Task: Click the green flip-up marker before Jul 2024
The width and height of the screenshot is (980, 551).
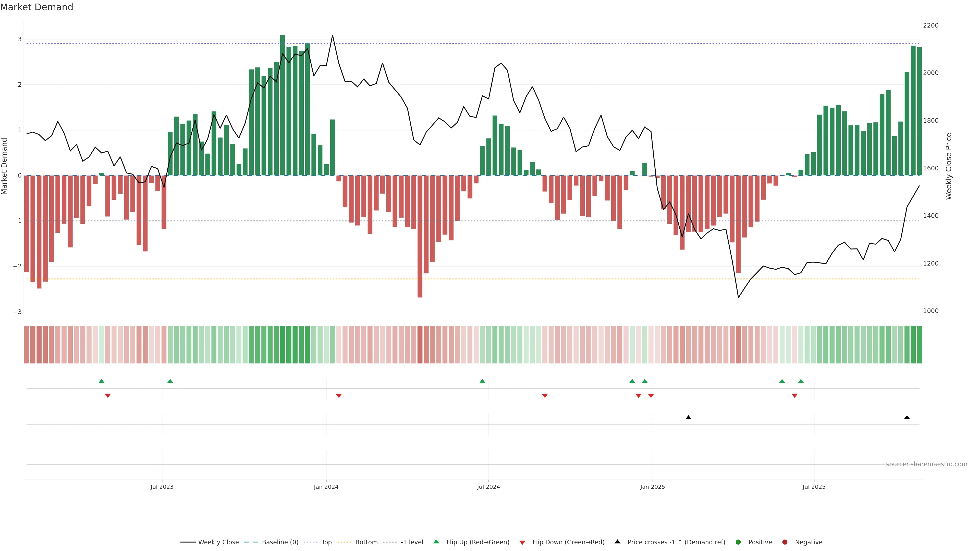Action: pyautogui.click(x=482, y=381)
